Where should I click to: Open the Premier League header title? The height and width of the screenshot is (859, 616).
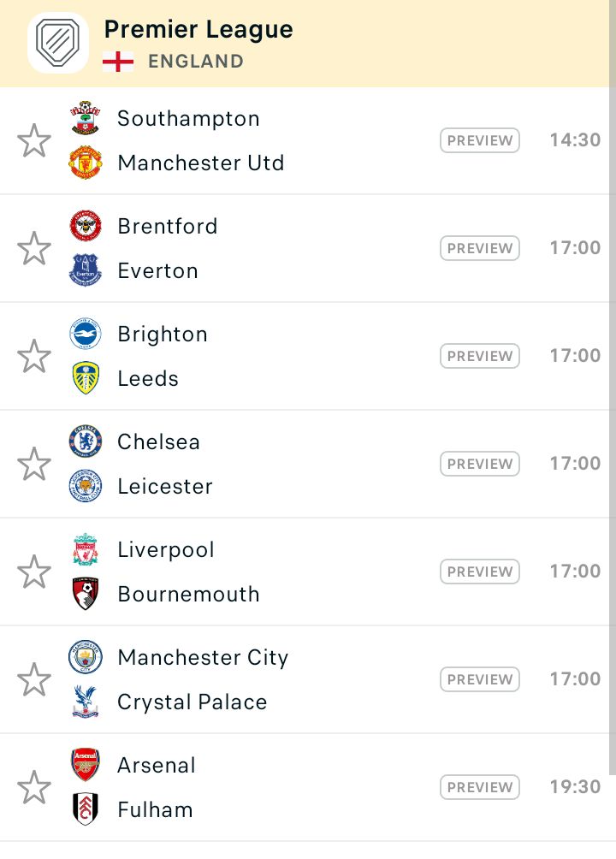coord(198,30)
